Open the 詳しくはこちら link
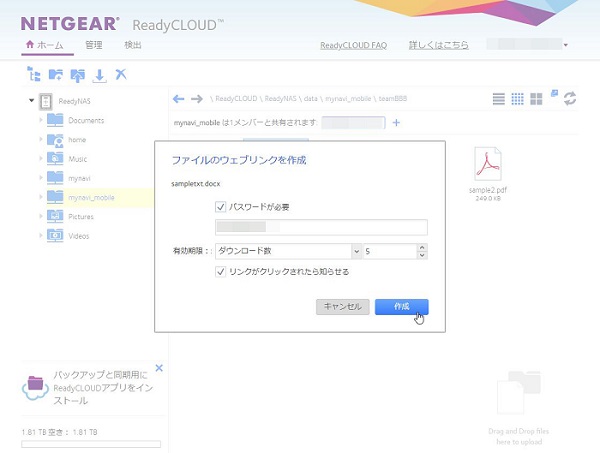Screen dimensions: 600x453 [439, 45]
